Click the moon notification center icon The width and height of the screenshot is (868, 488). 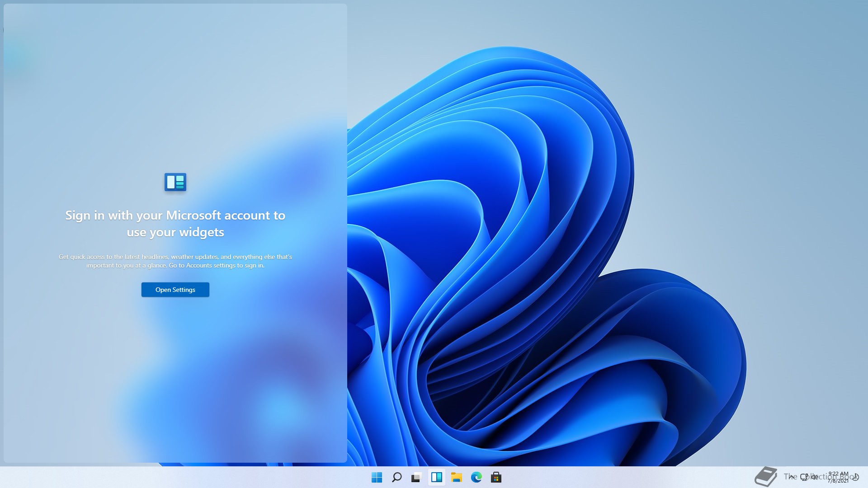855,477
